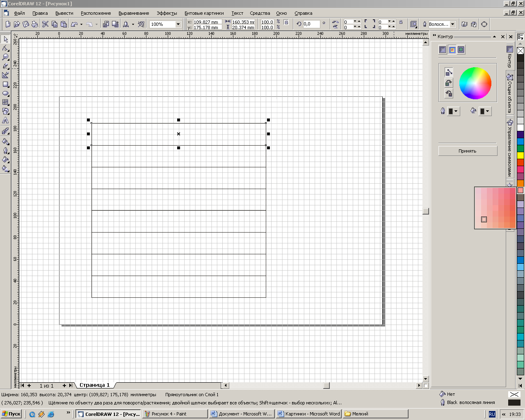Open the application launcher dropdown arrow

click(x=133, y=24)
